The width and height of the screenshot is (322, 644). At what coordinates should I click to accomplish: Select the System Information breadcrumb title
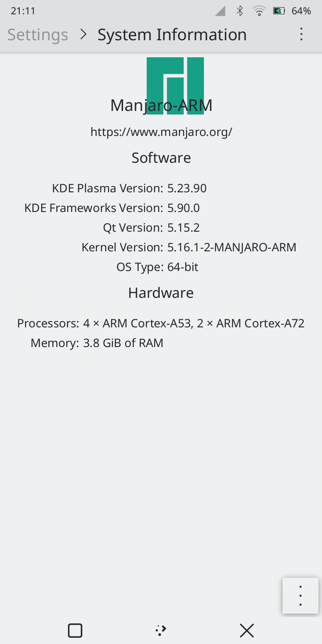click(x=172, y=34)
